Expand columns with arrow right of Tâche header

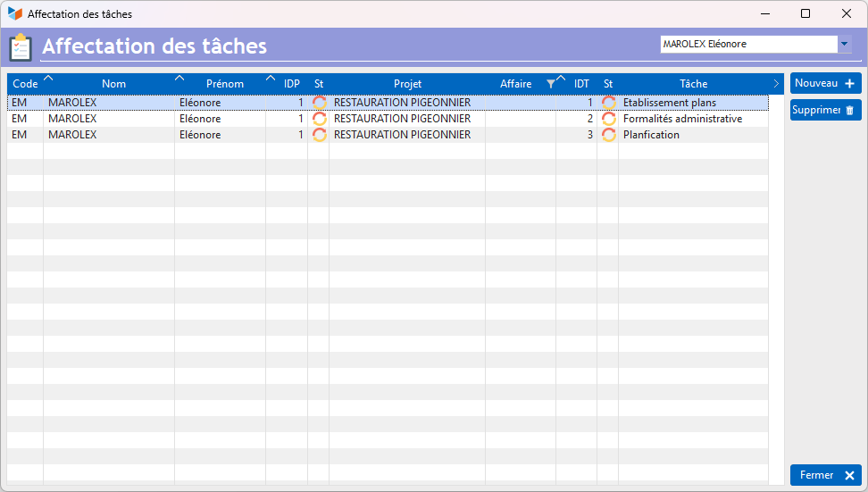click(x=776, y=84)
